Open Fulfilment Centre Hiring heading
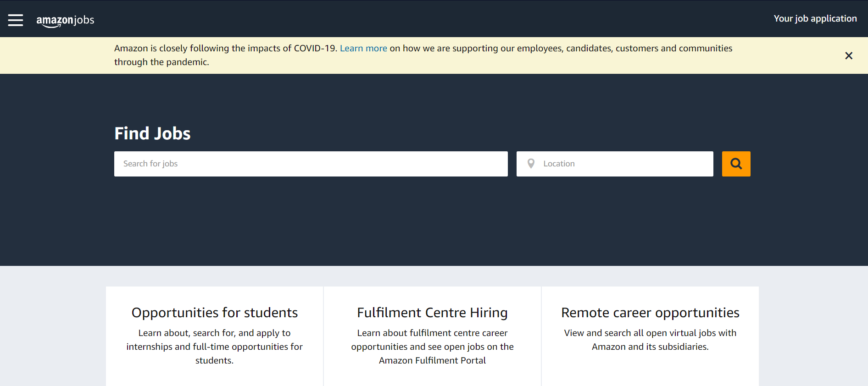This screenshot has width=868, height=386. pos(432,313)
